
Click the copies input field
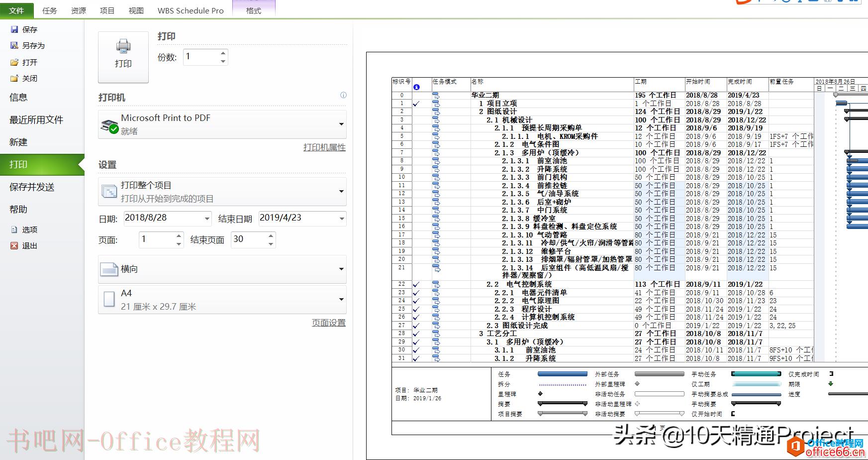(x=201, y=57)
